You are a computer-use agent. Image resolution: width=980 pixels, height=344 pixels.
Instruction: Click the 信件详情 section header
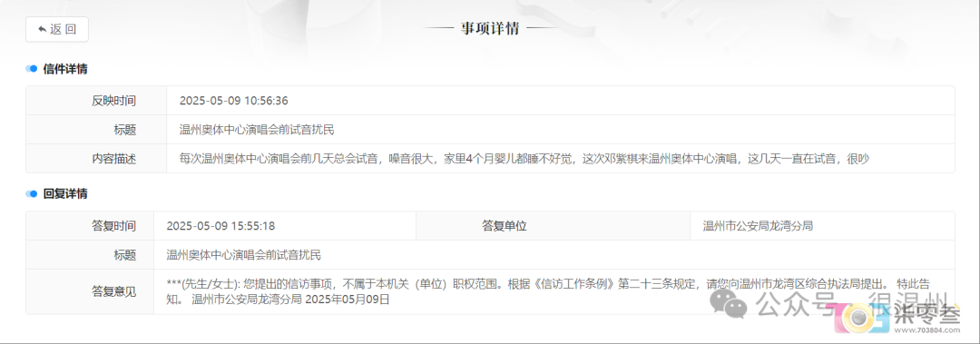point(65,69)
